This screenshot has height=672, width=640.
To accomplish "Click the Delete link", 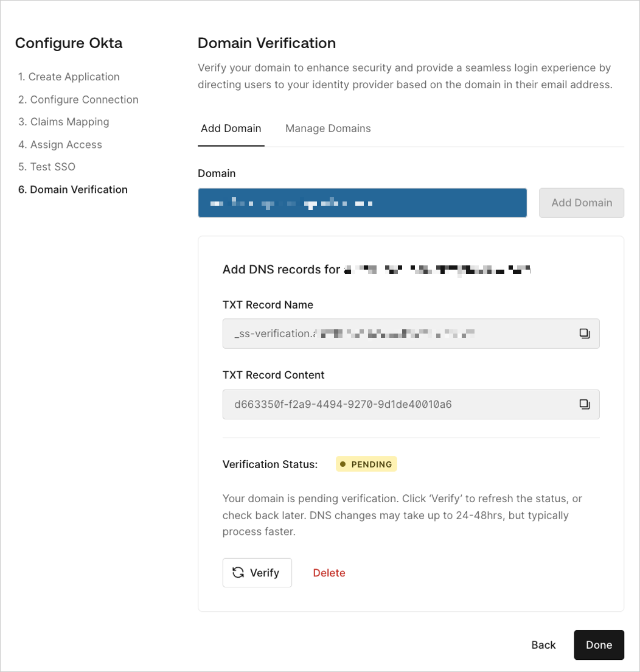I will tap(329, 572).
